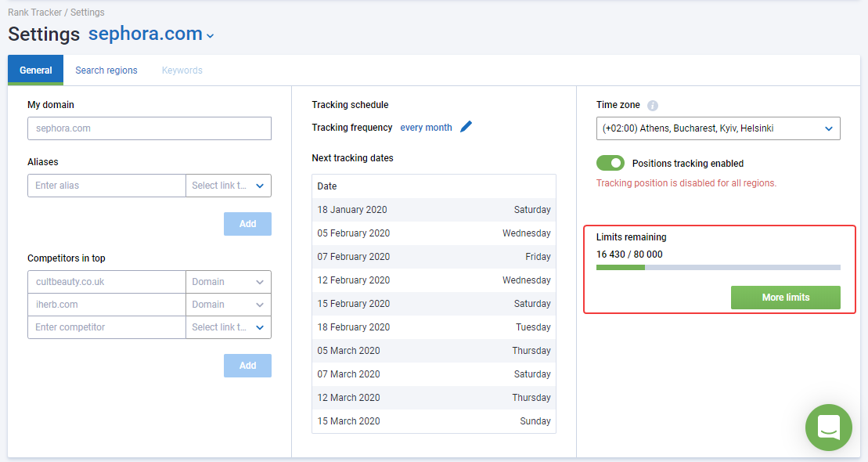Follow the 'every month' frequency link
Image resolution: width=868 pixels, height=462 pixels.
426,128
